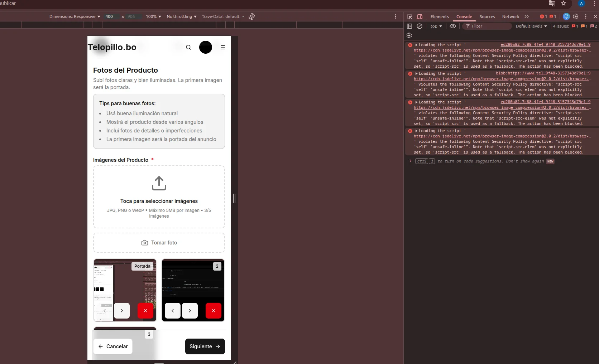The image size is (599, 364).
Task: Click the 4 Issues counter
Action: (575, 26)
